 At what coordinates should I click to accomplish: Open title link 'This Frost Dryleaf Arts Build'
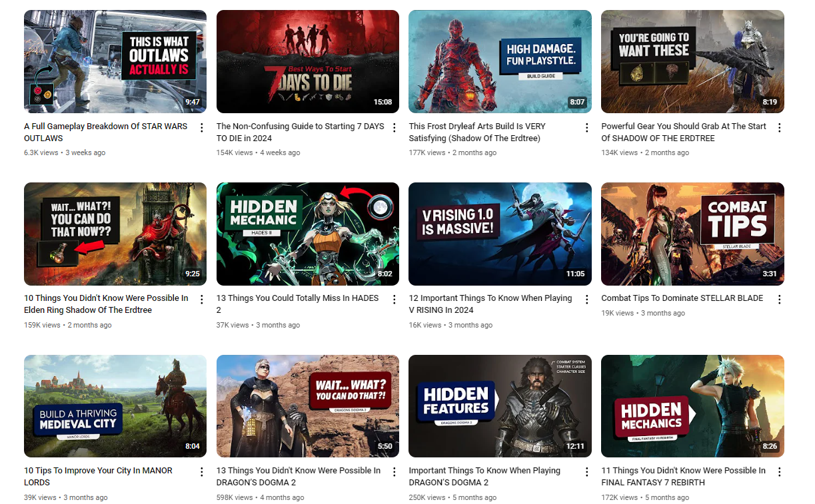(477, 132)
